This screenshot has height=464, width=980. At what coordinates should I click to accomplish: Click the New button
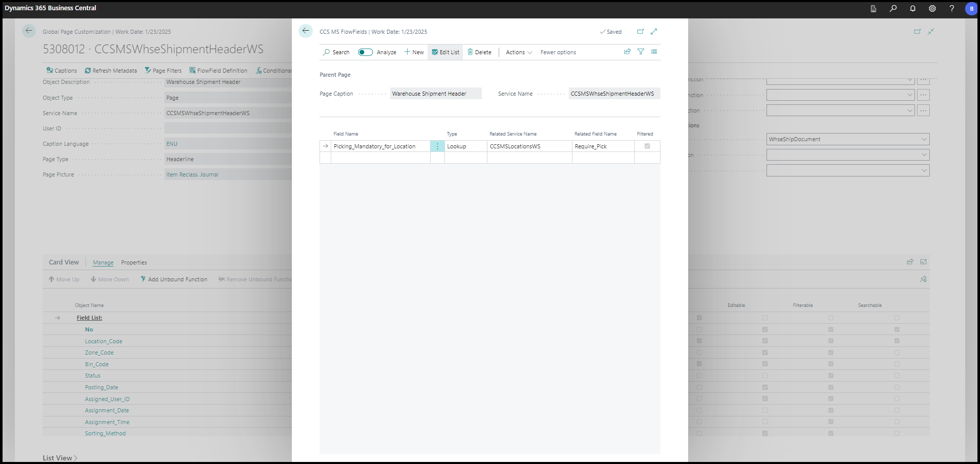tap(414, 52)
